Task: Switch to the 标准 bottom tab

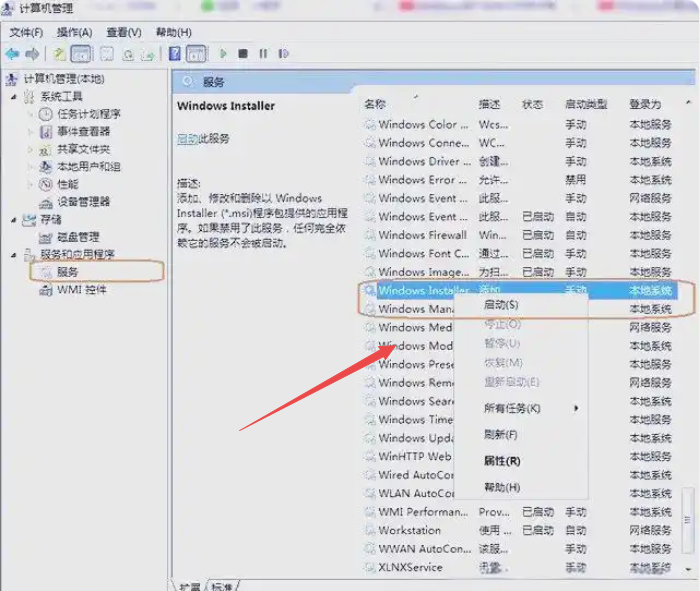Action: tap(222, 586)
